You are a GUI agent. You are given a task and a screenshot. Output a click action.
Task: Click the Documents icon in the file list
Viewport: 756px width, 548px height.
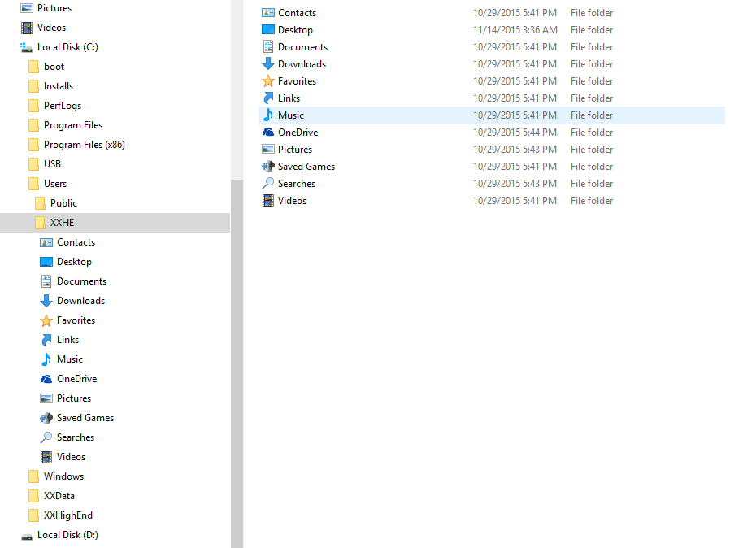(x=268, y=47)
